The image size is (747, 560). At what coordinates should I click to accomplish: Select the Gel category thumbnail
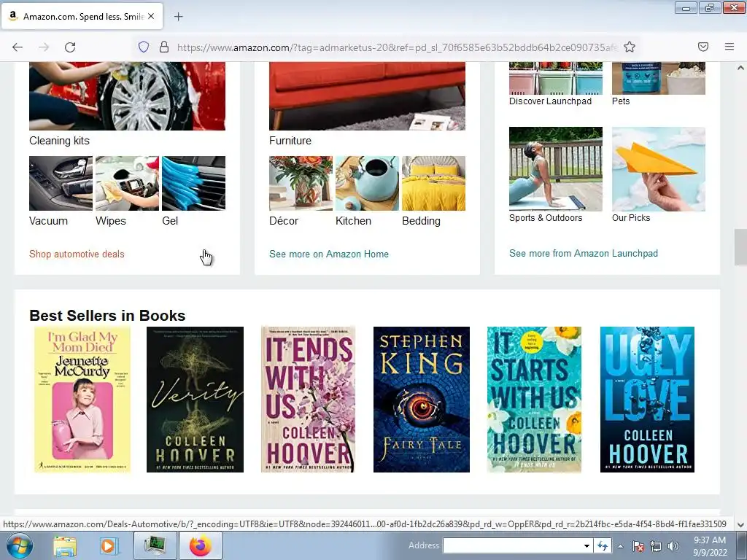click(194, 183)
